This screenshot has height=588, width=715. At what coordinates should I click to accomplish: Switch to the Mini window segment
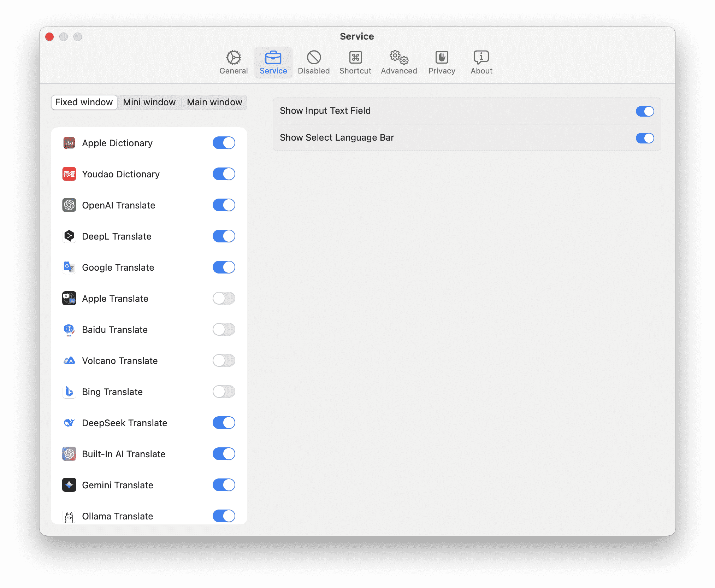149,102
